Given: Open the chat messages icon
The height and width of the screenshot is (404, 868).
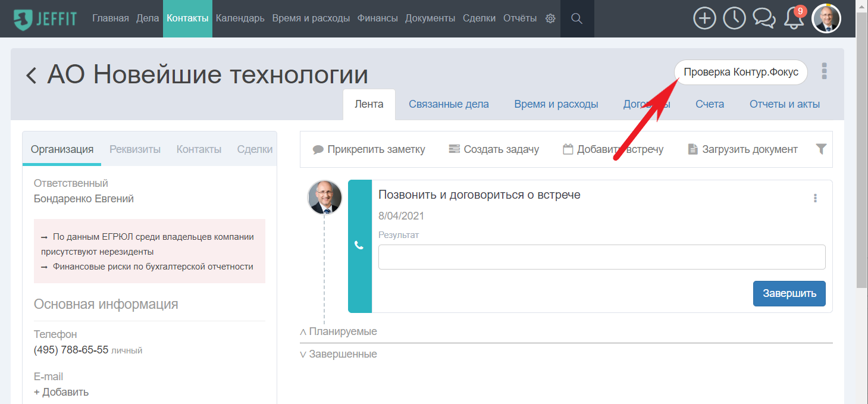Looking at the screenshot, I should 764,18.
